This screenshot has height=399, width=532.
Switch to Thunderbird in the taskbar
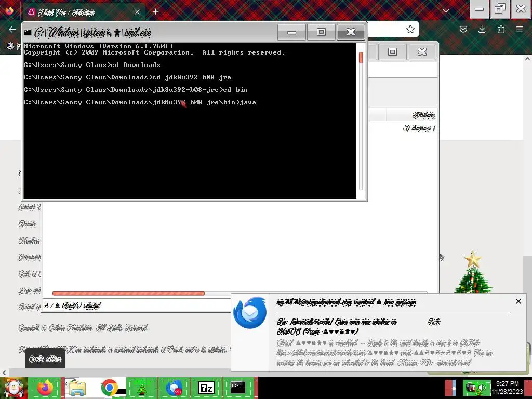(174, 388)
